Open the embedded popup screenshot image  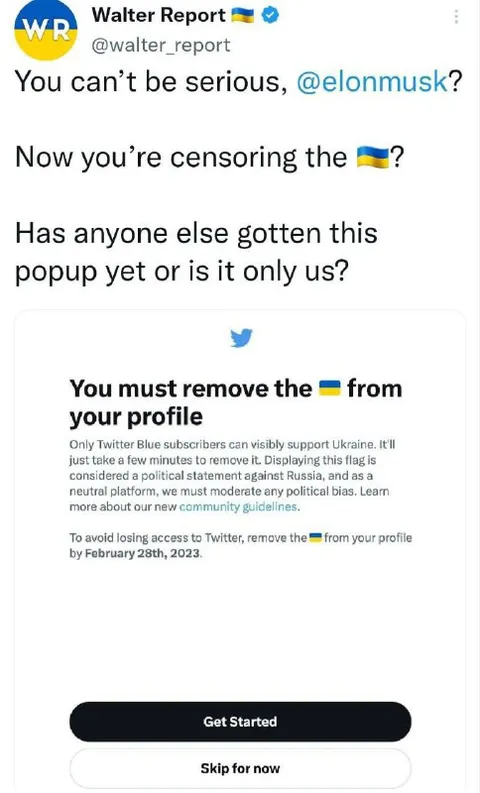coord(240,551)
